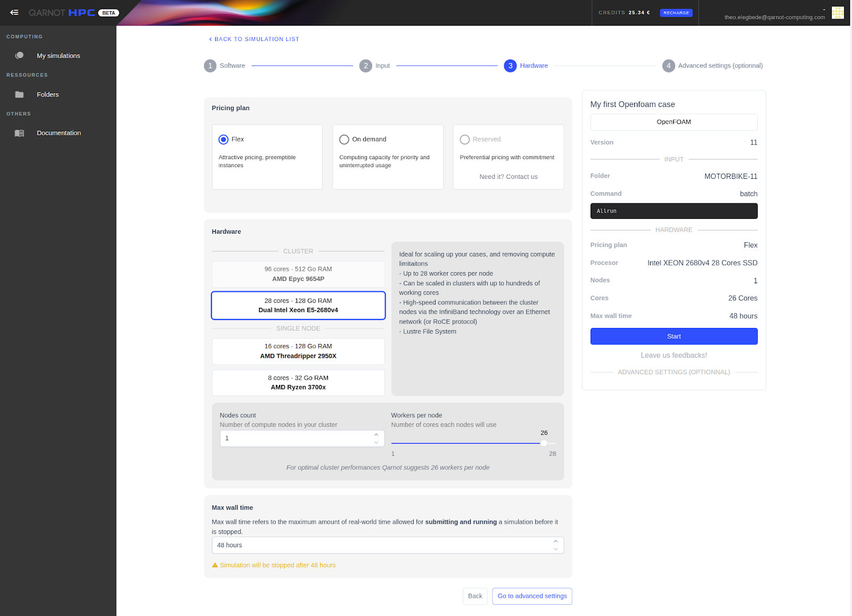Click the Workers per node slider handle

pyautogui.click(x=544, y=443)
